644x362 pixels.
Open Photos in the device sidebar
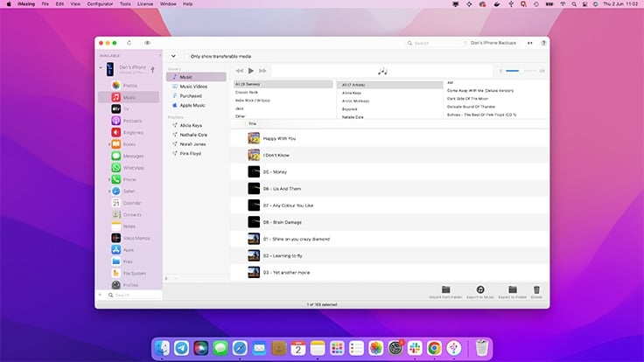129,86
